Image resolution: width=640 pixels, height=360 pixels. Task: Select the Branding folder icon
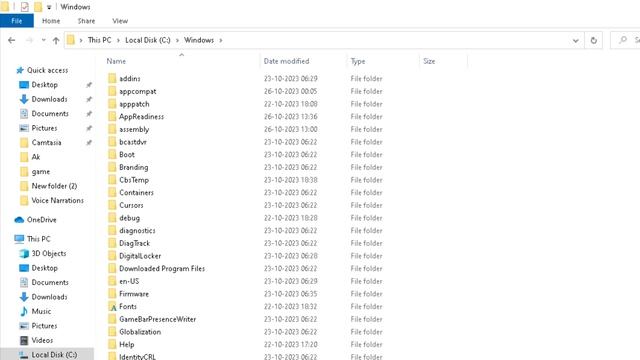(x=112, y=167)
